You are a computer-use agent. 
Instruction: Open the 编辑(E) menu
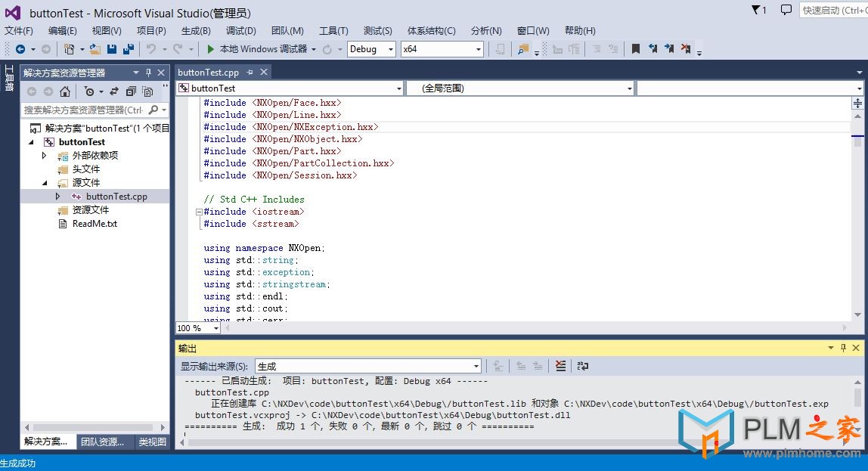[63, 31]
